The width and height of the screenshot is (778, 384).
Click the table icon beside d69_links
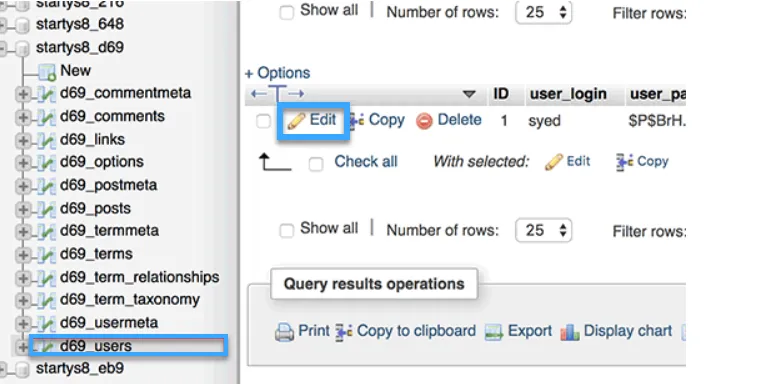tap(46, 140)
